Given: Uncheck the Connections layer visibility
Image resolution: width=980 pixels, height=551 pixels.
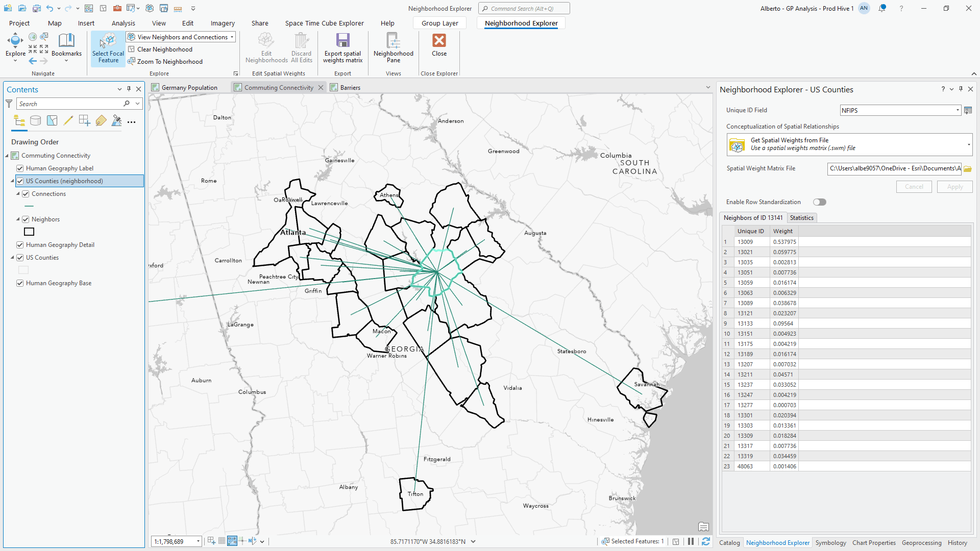Looking at the screenshot, I should point(26,193).
